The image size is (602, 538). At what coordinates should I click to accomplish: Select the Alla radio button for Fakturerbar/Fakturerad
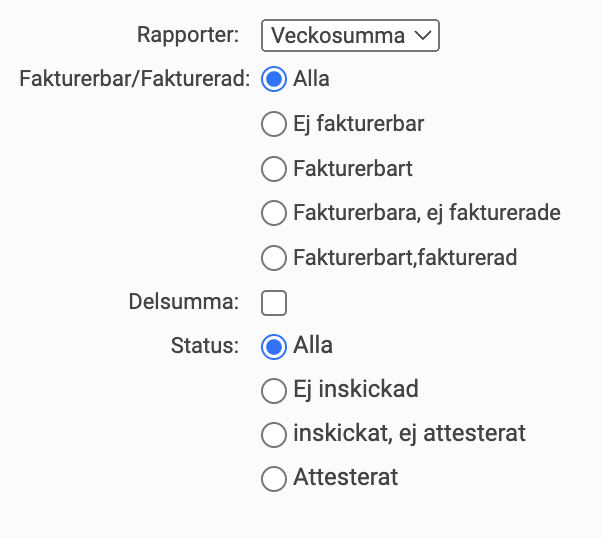point(273,79)
